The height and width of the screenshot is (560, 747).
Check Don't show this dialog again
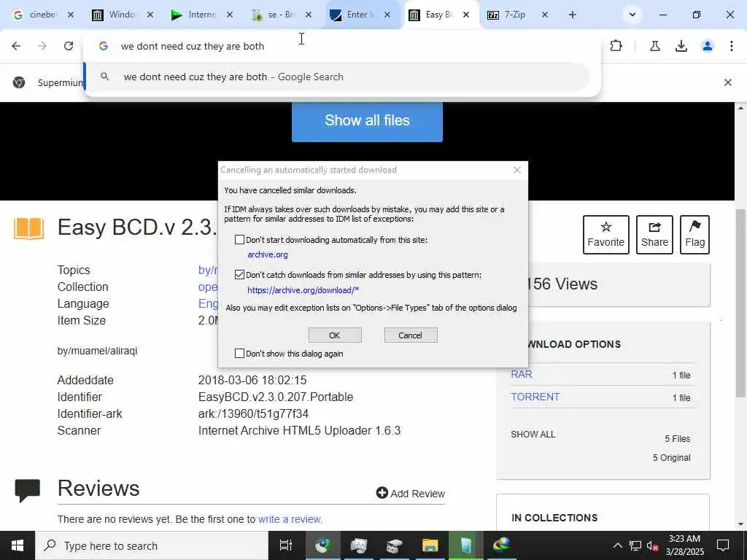[x=239, y=354]
